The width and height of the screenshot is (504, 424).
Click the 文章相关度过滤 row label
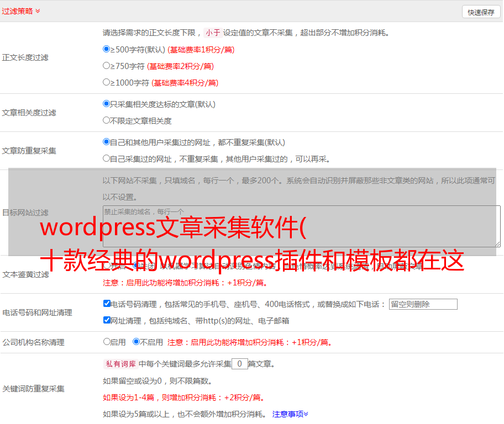(29, 113)
